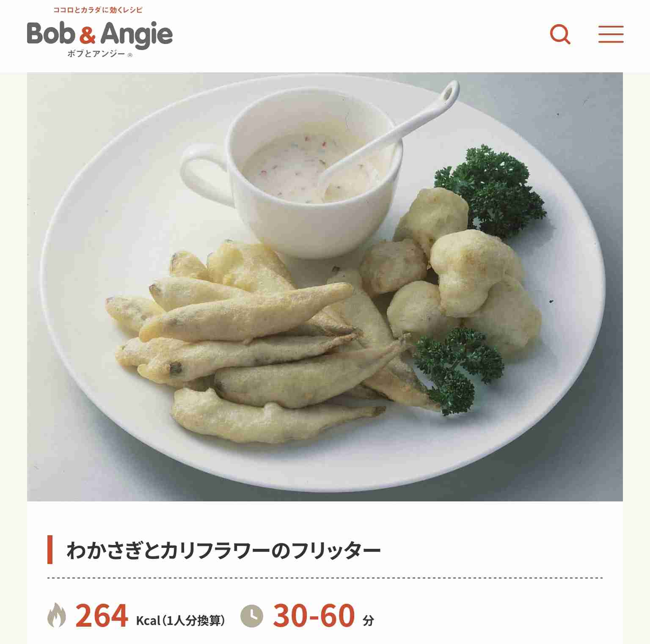The width and height of the screenshot is (650, 644).
Task: Click the flame calorie icon
Action: click(x=57, y=615)
